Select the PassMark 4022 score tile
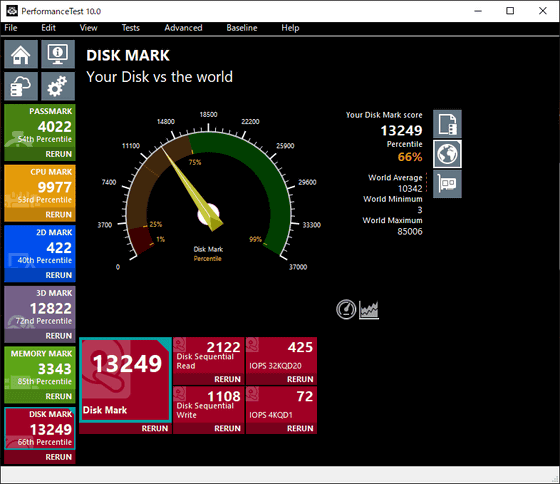The height and width of the screenshot is (484, 560). (x=40, y=127)
